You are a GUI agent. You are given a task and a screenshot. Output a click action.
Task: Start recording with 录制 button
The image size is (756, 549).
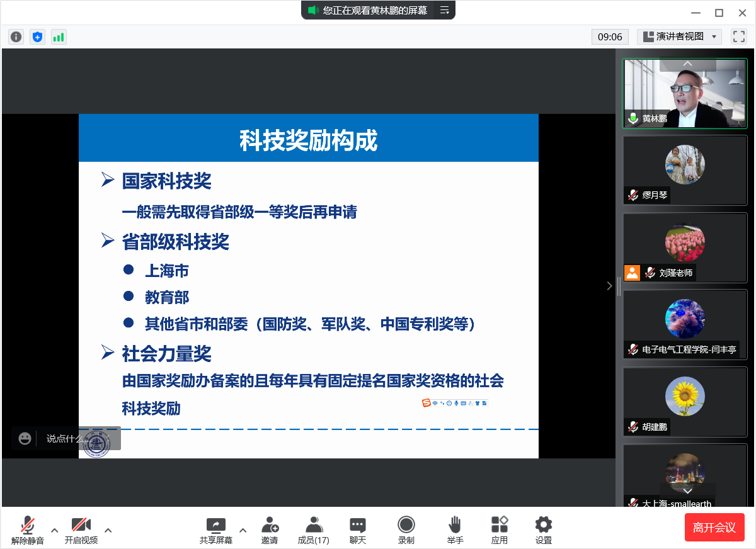(x=406, y=530)
